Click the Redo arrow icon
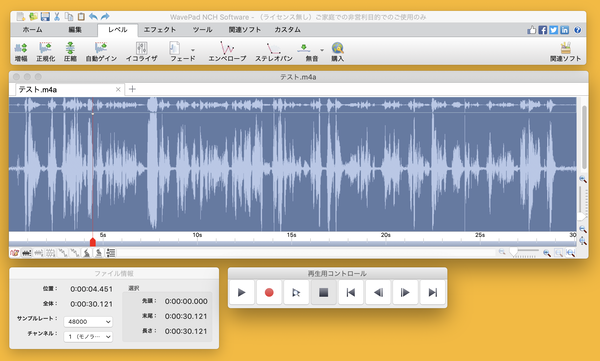The height and width of the screenshot is (361, 600). tap(105, 16)
